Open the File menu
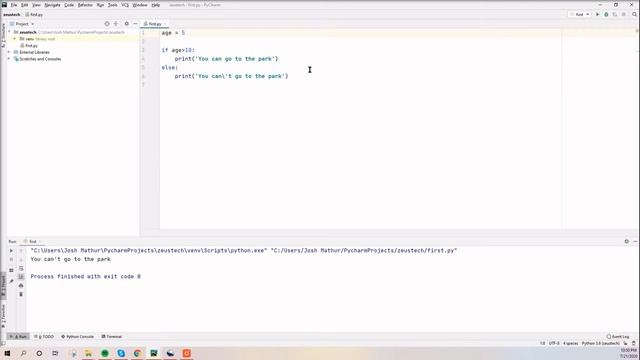 tap(14, 5)
